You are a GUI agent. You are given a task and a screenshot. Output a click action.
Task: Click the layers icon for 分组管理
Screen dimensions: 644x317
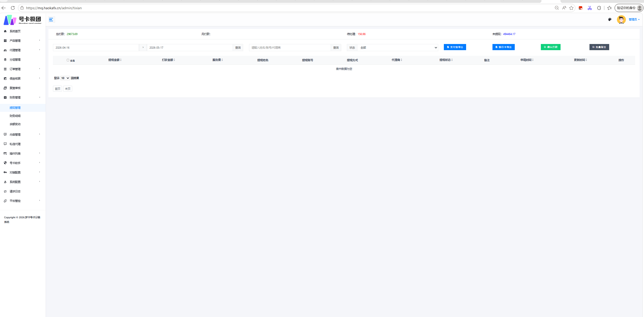tap(5, 60)
